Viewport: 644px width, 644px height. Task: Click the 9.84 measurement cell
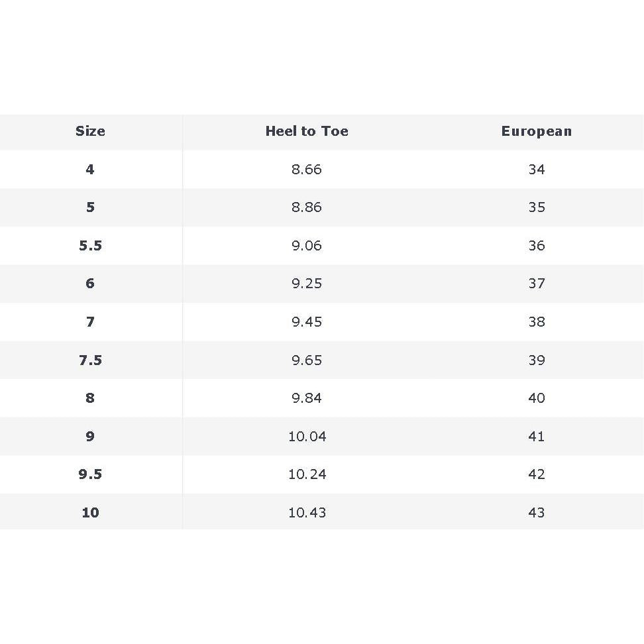pyautogui.click(x=307, y=398)
